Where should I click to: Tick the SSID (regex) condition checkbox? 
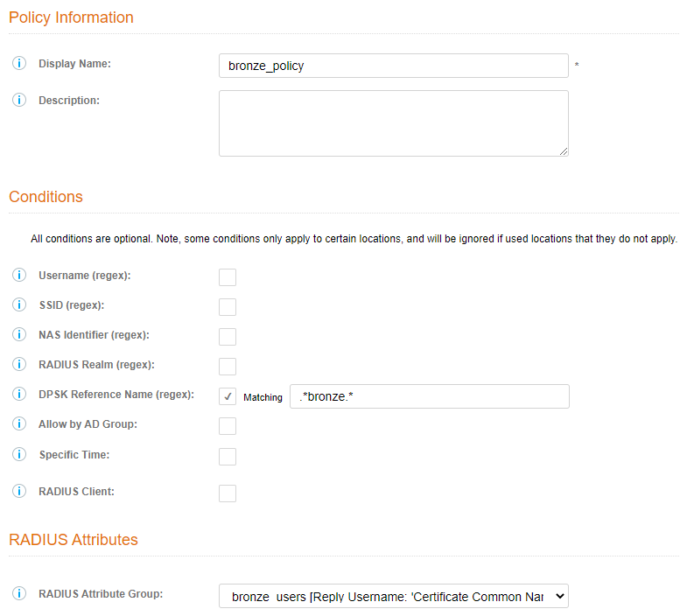tap(228, 307)
